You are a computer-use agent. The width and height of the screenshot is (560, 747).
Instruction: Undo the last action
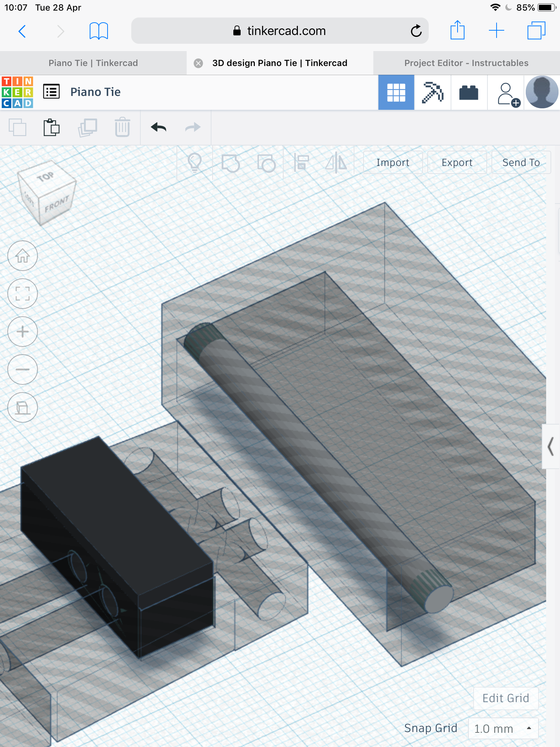(159, 127)
